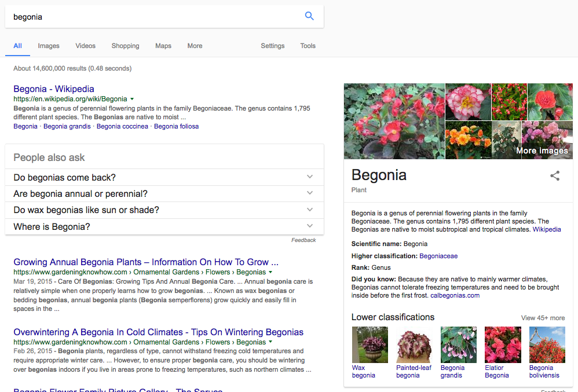
Task: Open the Begonia Wikipedia result
Action: pyautogui.click(x=53, y=89)
